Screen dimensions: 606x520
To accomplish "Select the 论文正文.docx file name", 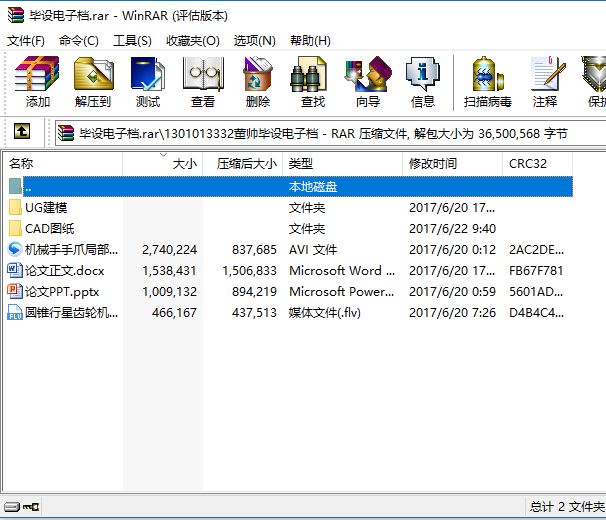I will 65,270.
